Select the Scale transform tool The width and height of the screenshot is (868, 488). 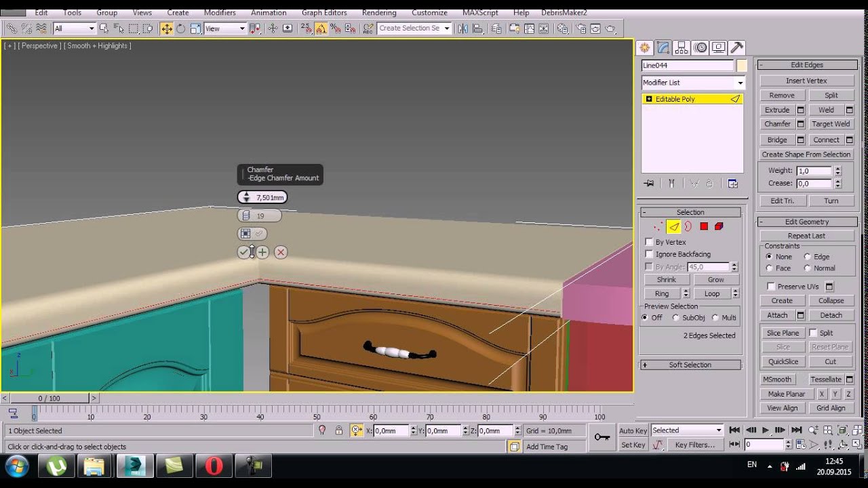tap(195, 28)
